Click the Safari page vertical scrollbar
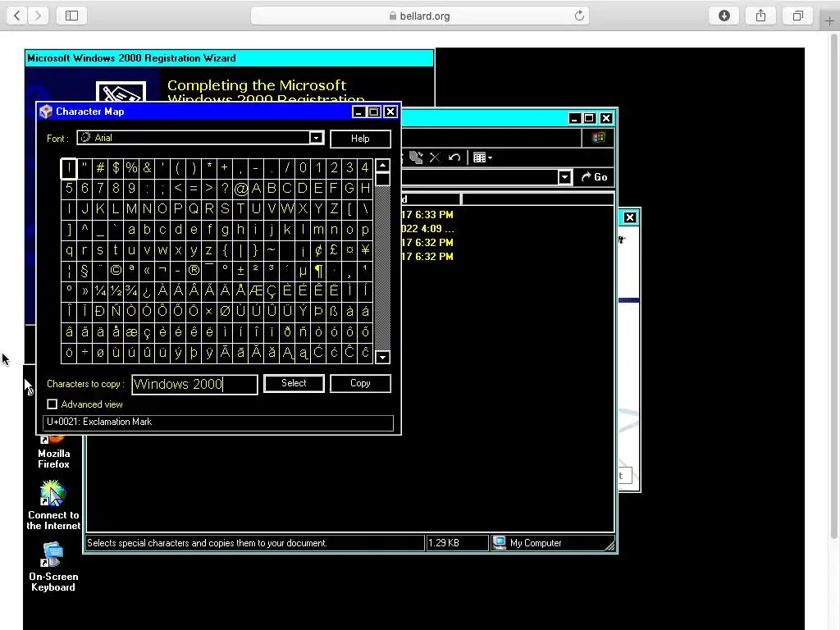Viewport: 840px width, 630px height. [x=834, y=286]
